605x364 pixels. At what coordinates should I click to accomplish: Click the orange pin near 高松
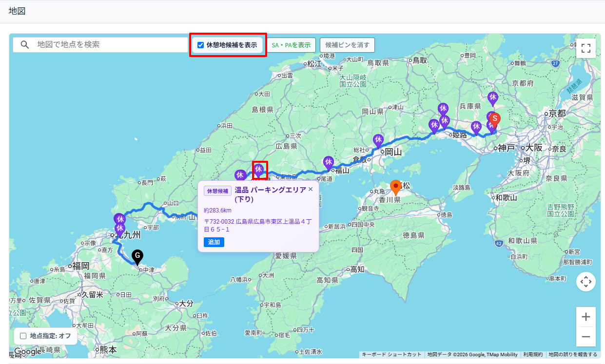coord(396,187)
